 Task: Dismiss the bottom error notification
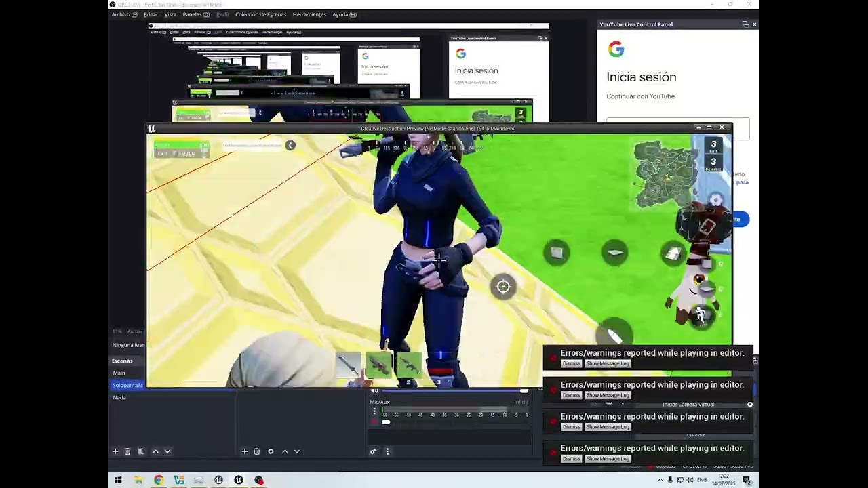click(x=571, y=459)
